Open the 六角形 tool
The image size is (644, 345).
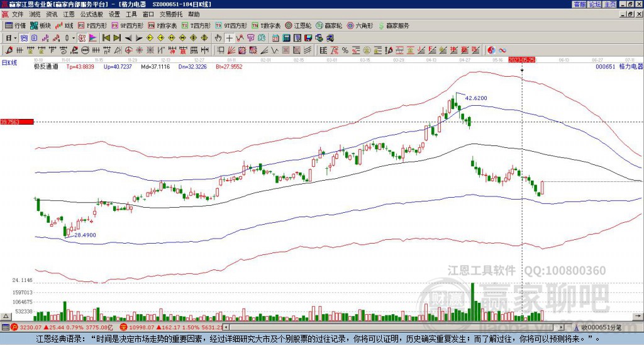360,25
